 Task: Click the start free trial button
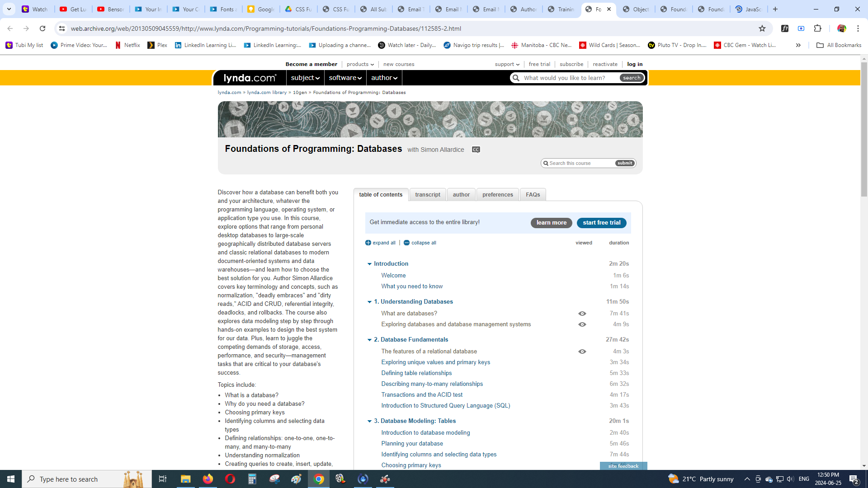(601, 223)
